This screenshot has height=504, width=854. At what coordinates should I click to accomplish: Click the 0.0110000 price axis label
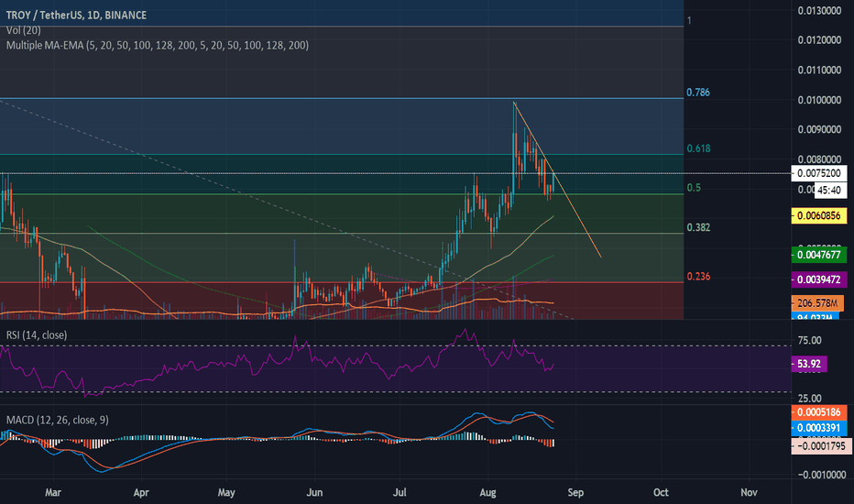pyautogui.click(x=819, y=70)
